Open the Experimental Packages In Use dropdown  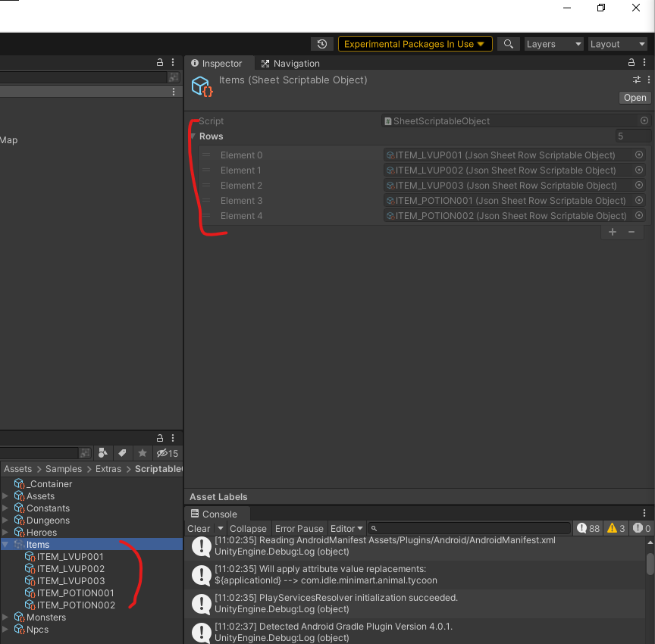415,44
